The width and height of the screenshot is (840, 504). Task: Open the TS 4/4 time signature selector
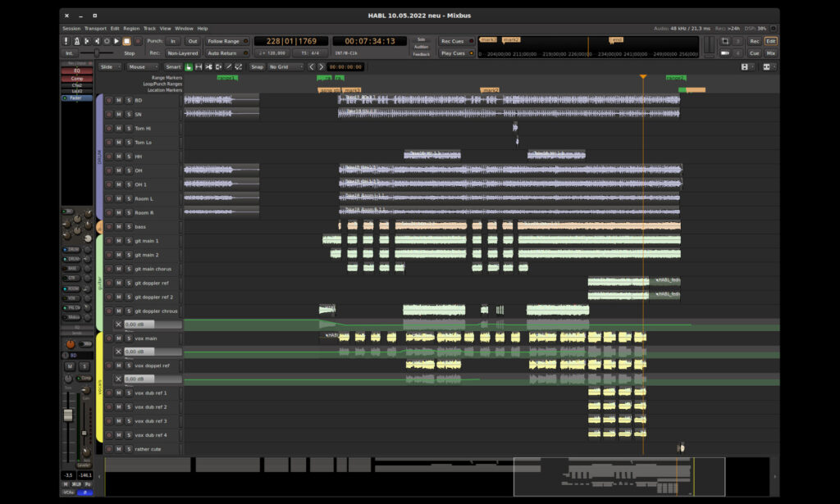(310, 53)
